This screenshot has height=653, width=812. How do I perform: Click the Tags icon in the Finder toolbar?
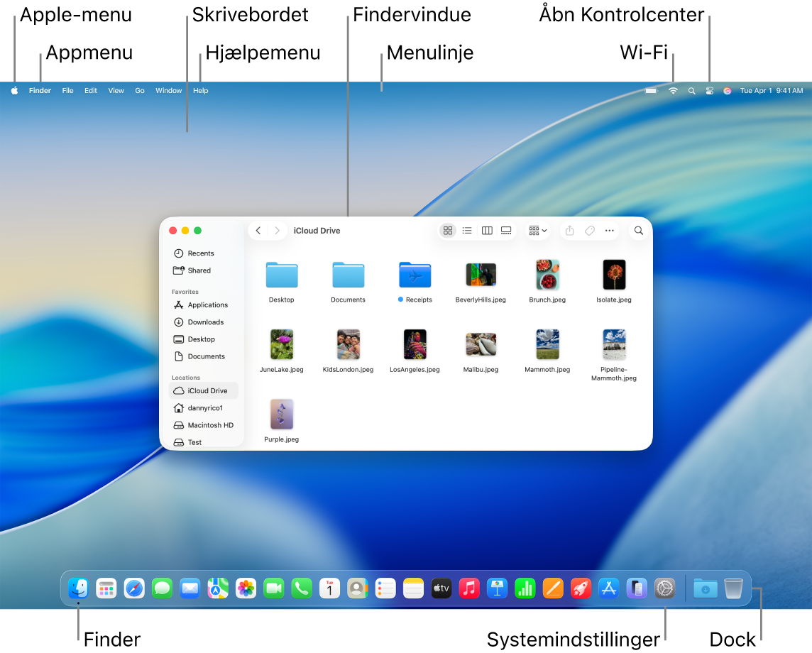[x=589, y=230]
